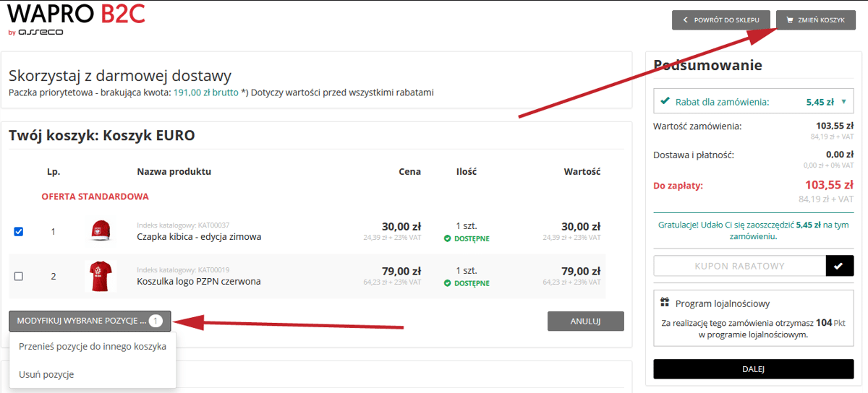
Task: Focus the Kupon rabatowy input field
Action: click(739, 266)
